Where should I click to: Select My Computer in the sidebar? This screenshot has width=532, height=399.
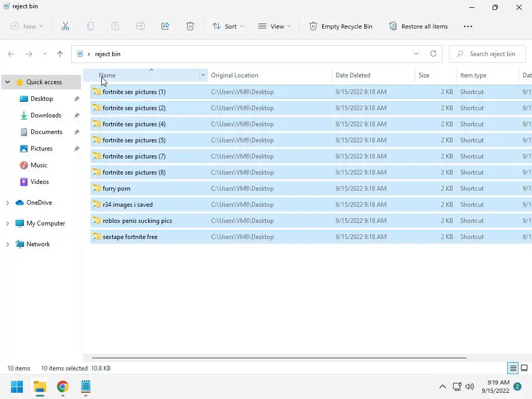pyautogui.click(x=46, y=223)
